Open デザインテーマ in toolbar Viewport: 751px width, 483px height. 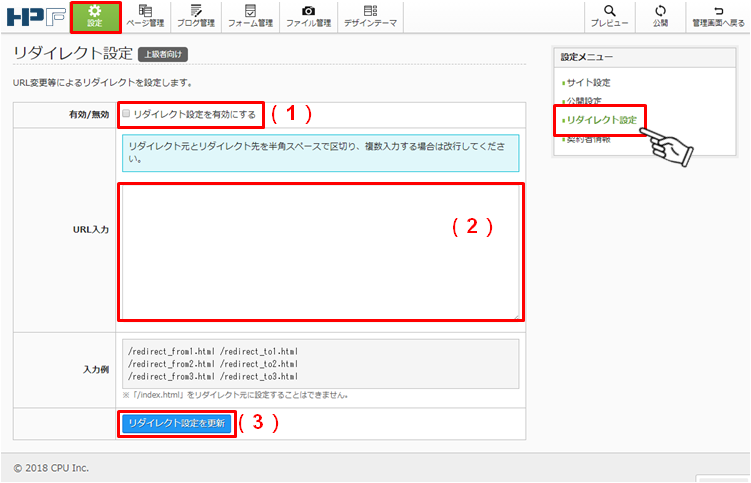click(x=370, y=17)
